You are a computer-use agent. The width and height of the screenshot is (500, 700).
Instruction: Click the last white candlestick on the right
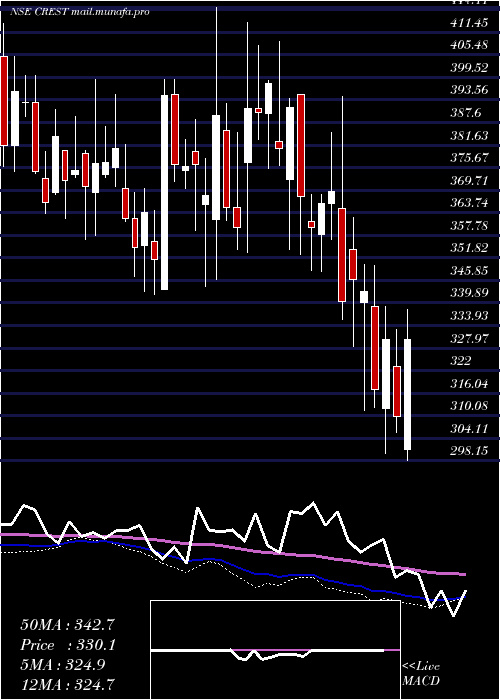click(407, 394)
